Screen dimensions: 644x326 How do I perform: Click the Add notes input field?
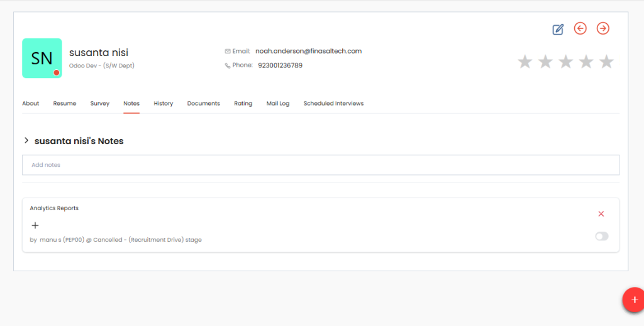(x=320, y=165)
